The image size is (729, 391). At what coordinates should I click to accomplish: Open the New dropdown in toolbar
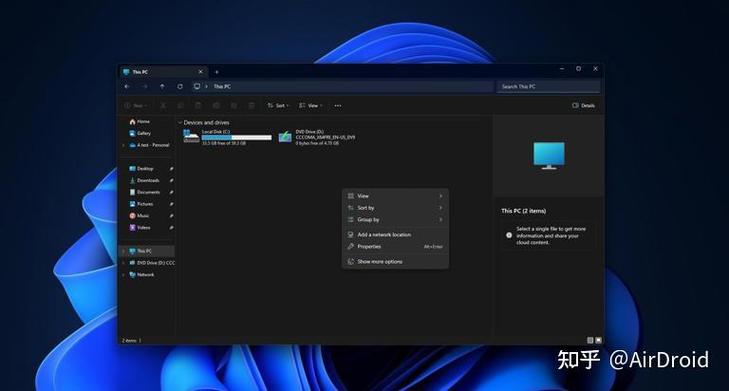136,106
